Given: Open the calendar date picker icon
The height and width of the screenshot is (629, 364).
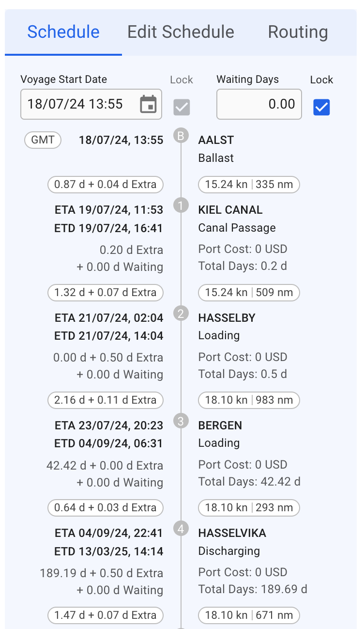Looking at the screenshot, I should tap(148, 104).
